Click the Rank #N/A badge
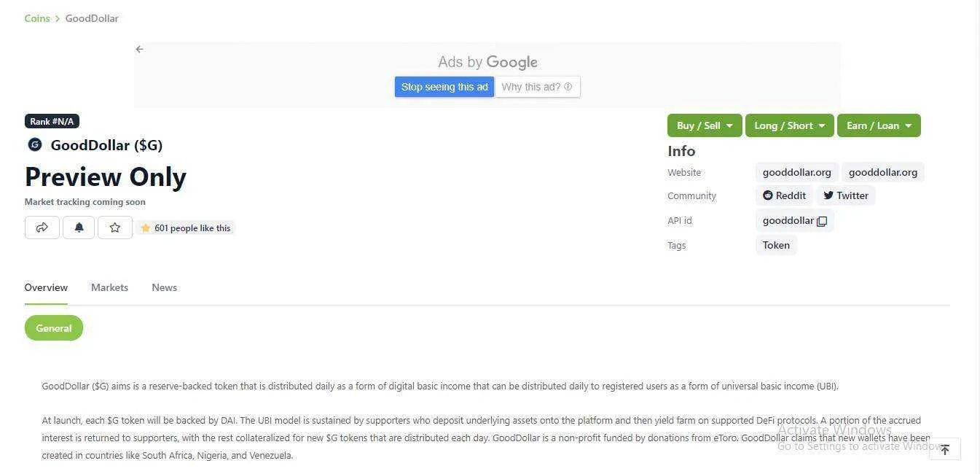980x474 pixels. 52,121
